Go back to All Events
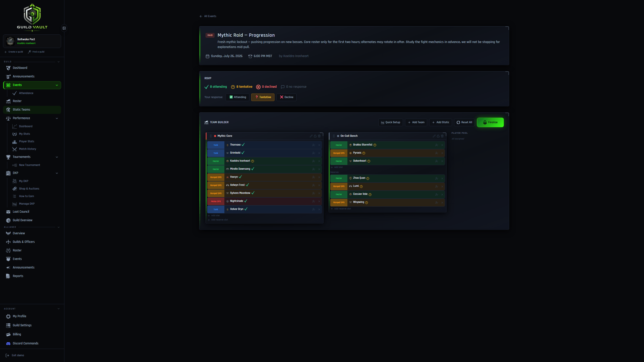Viewport: 644px width, 362px height. (x=208, y=16)
